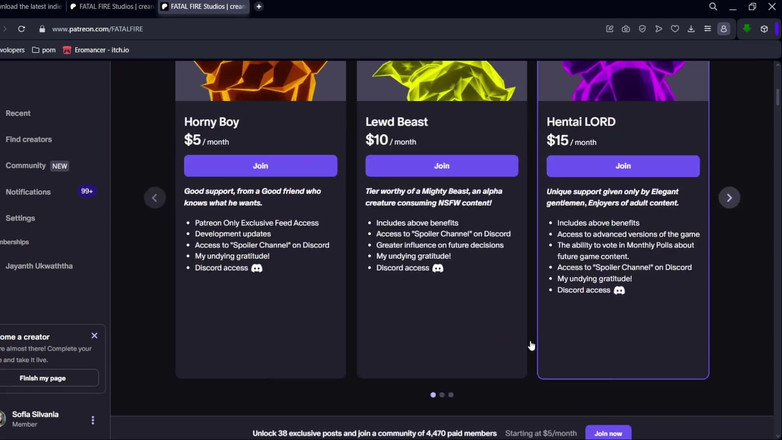
Task: Select the second carousel pagination dot
Action: [x=442, y=395]
